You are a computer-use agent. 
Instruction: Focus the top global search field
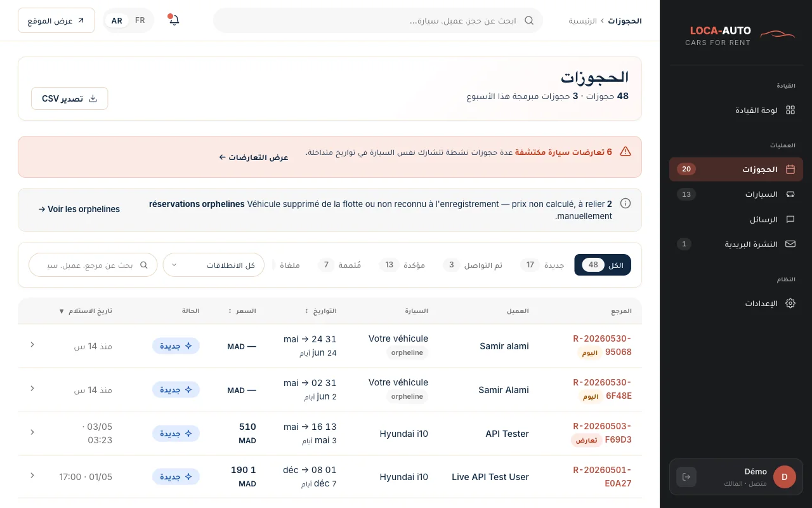[378, 20]
